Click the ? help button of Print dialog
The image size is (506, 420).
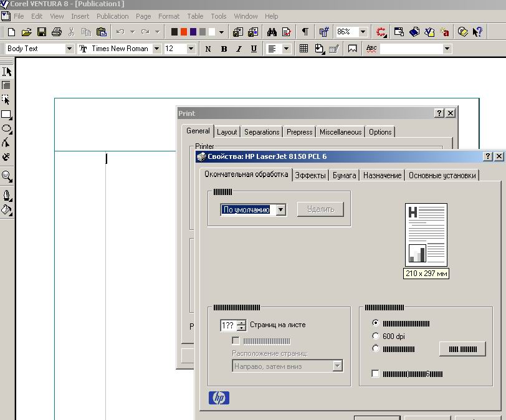click(x=439, y=113)
